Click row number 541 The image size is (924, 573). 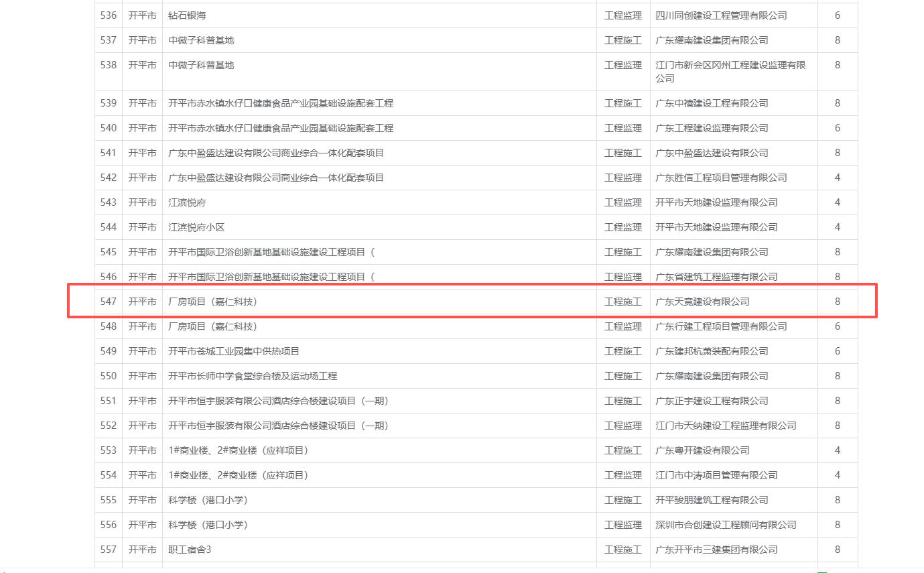(109, 153)
